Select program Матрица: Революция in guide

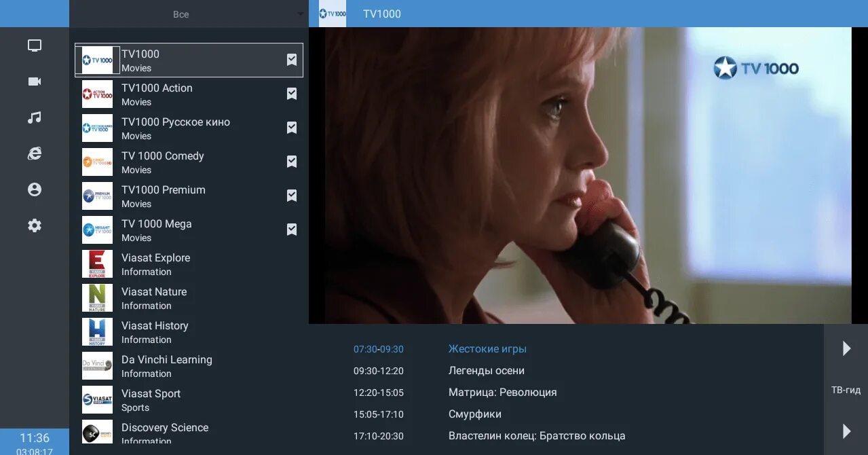[x=503, y=393]
